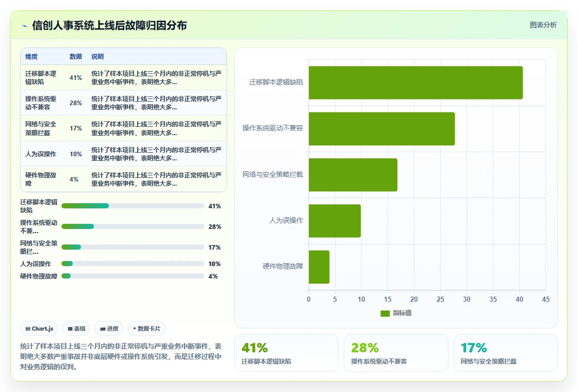578x392 pixels.
Task: Click the 28% value in the table
Action: [75, 103]
